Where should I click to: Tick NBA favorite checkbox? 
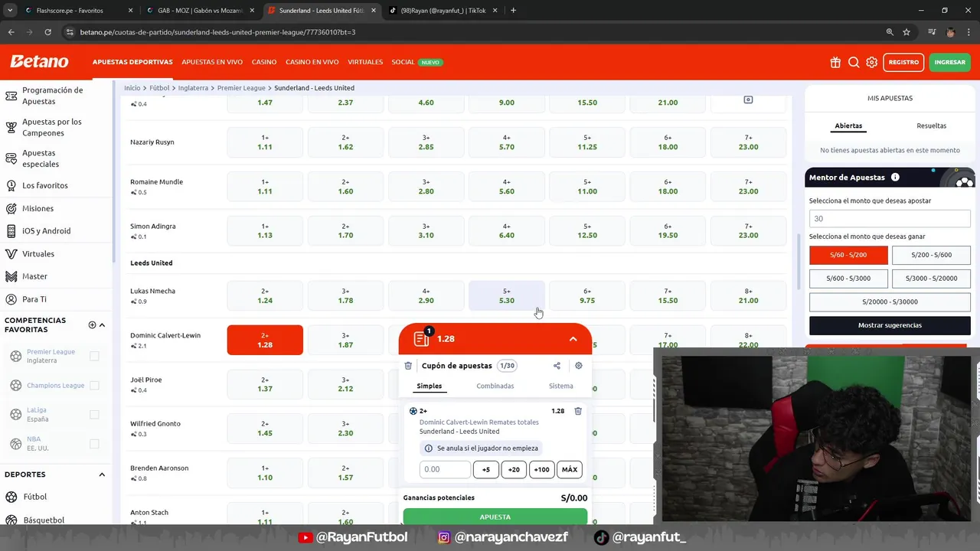(x=94, y=444)
